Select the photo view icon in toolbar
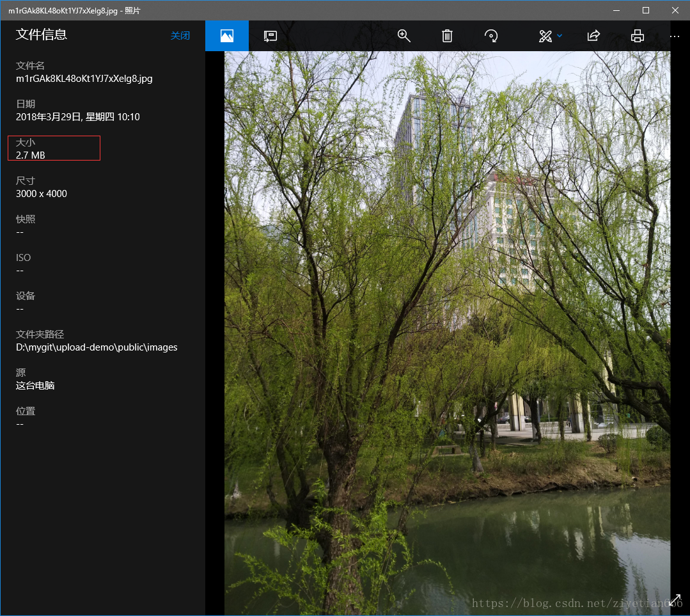Viewport: 690px width, 616px height. pos(227,36)
